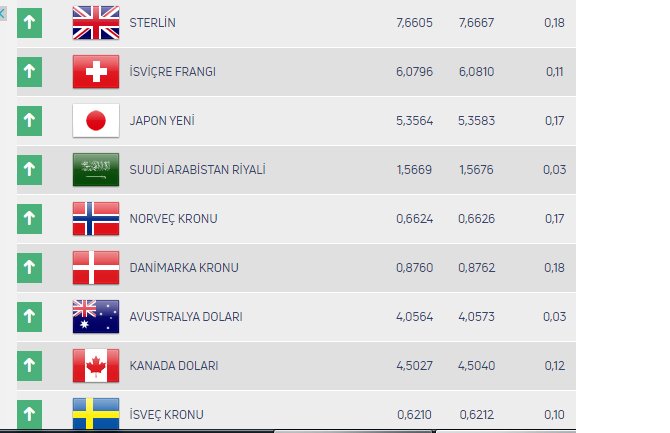
Task: Click the Saudi Arabia flag icon
Action: [96, 169]
